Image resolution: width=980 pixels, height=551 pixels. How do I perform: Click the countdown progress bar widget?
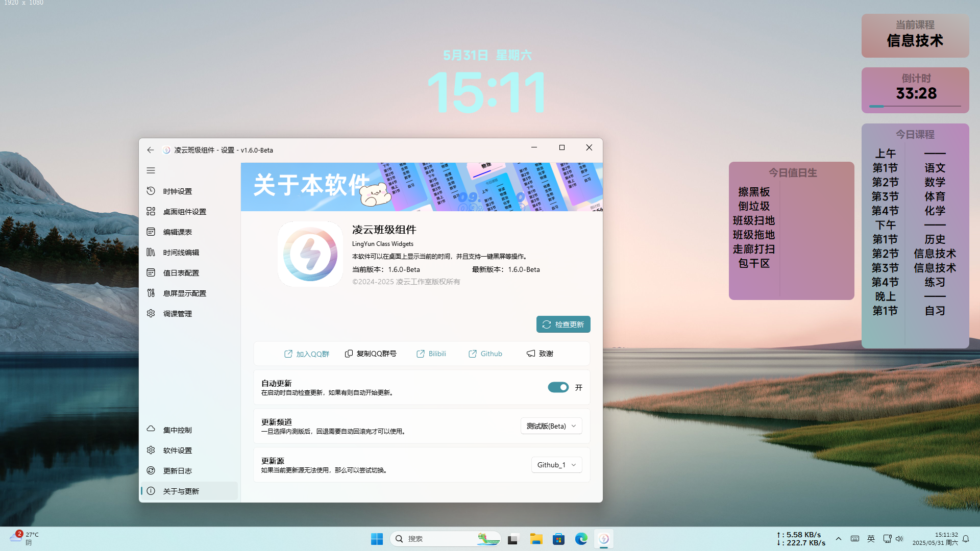pos(915,106)
